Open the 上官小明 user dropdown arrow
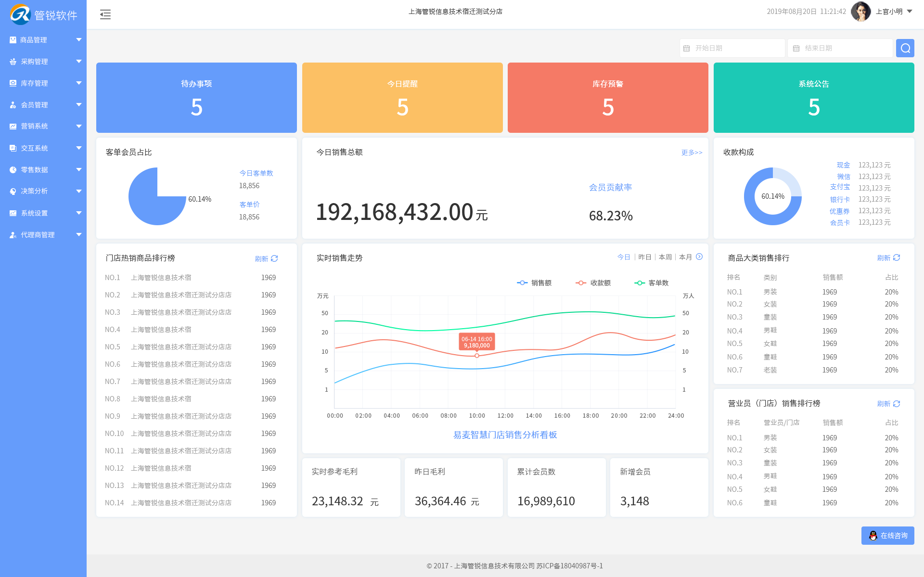 pyautogui.click(x=910, y=12)
